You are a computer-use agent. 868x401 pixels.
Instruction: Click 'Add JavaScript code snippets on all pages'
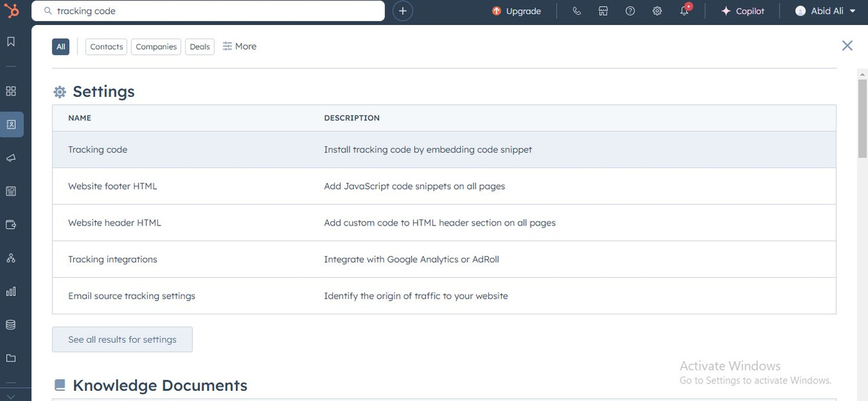[414, 186]
